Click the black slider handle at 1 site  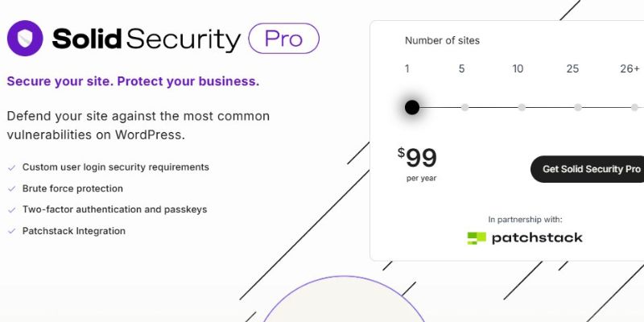[x=412, y=107]
